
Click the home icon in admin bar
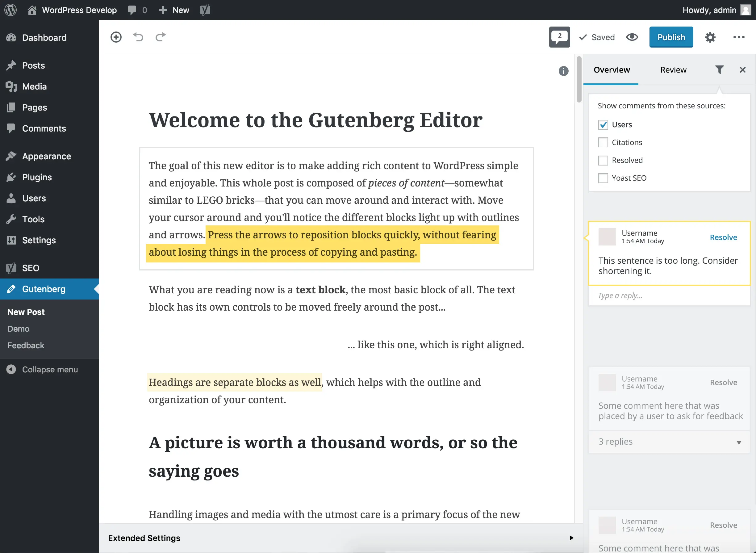[32, 10]
